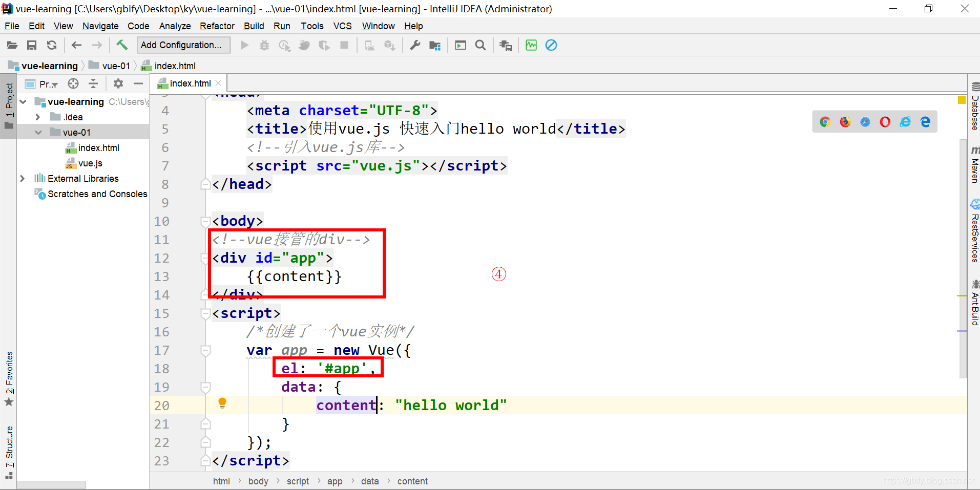The image size is (980, 490).
Task: Toggle the Maven tool window
Action: [x=974, y=165]
